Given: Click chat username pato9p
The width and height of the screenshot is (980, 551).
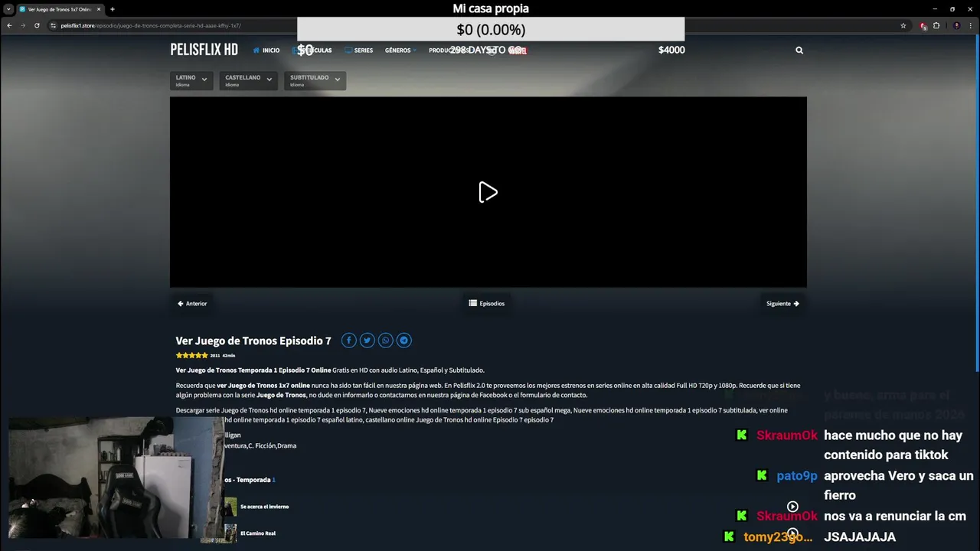Looking at the screenshot, I should (x=797, y=475).
